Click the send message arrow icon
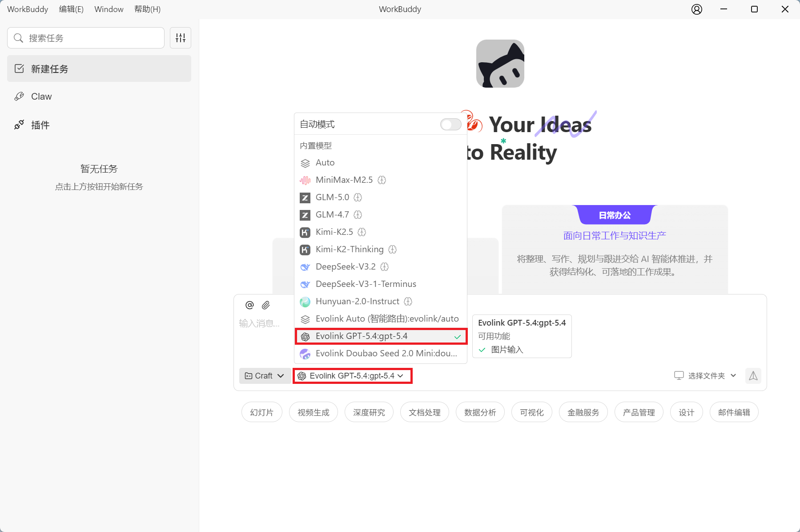 pyautogui.click(x=753, y=376)
